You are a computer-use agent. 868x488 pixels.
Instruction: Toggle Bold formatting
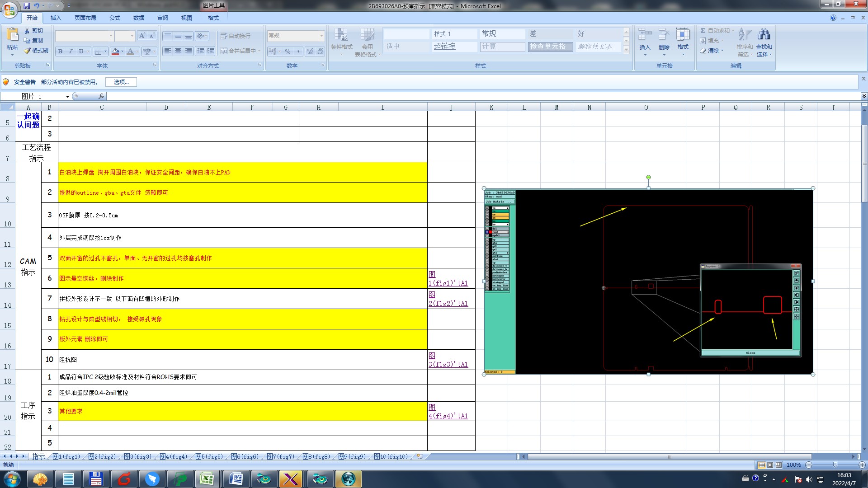click(x=60, y=52)
